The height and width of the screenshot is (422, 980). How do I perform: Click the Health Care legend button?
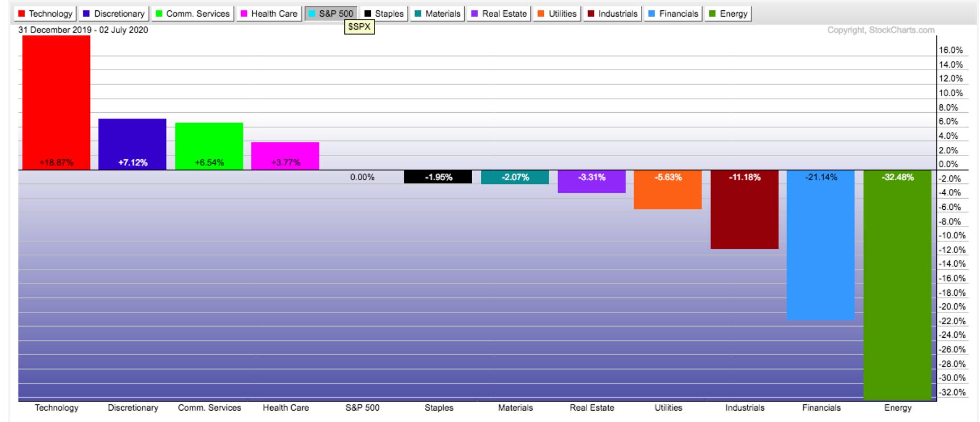268,13
